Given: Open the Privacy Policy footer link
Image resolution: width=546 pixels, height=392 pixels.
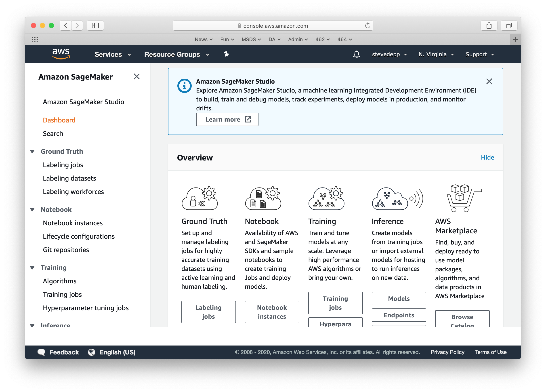Looking at the screenshot, I should pyautogui.click(x=447, y=352).
